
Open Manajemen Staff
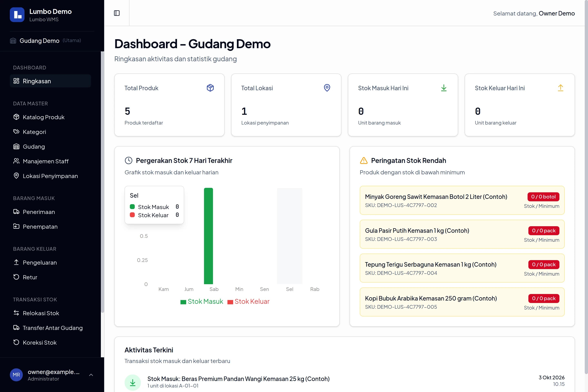point(50,161)
